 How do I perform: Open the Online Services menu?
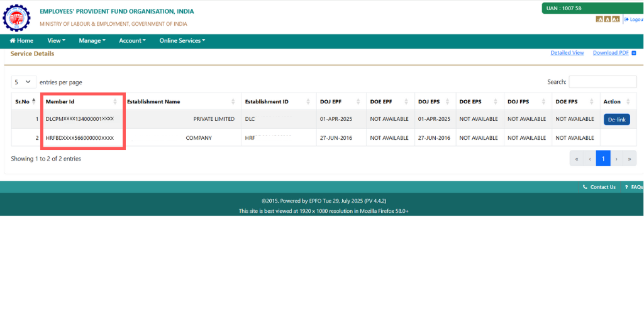pyautogui.click(x=182, y=41)
